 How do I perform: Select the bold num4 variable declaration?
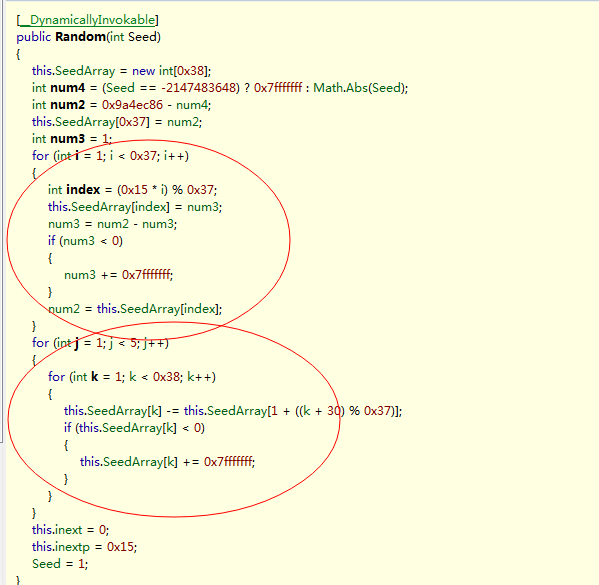(x=68, y=88)
